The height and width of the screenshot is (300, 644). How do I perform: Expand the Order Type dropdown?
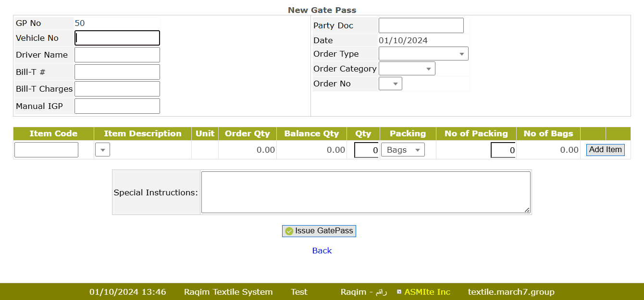tap(423, 54)
